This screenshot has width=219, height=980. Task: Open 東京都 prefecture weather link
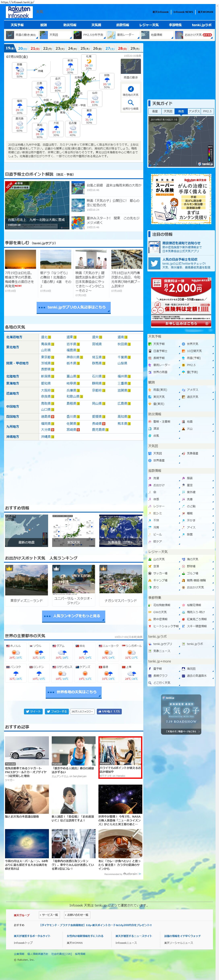click(x=46, y=357)
